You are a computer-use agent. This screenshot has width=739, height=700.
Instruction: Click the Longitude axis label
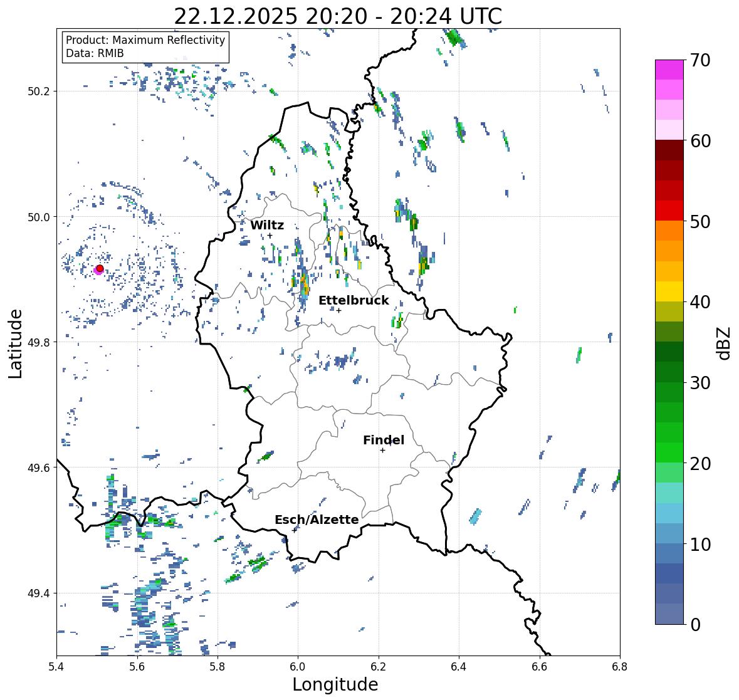click(x=335, y=684)
